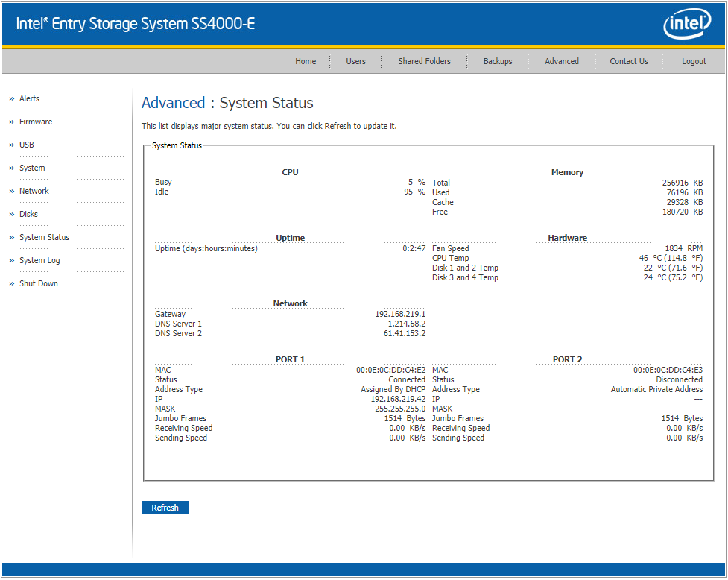Log out using the Logout link
Viewport: 728px width, 580px height.
(x=694, y=61)
